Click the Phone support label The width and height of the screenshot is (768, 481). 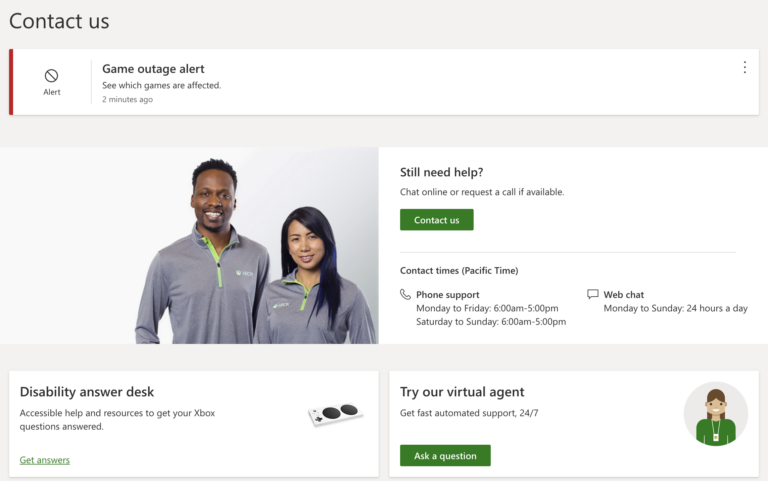coord(447,295)
